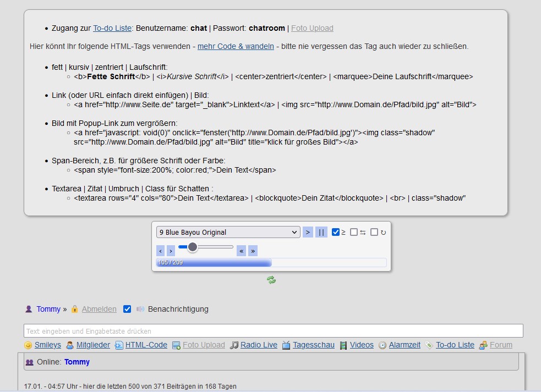Image resolution: width=541 pixels, height=392 pixels.
Task: Uncheck the continuous play checkbox
Action: click(336, 232)
